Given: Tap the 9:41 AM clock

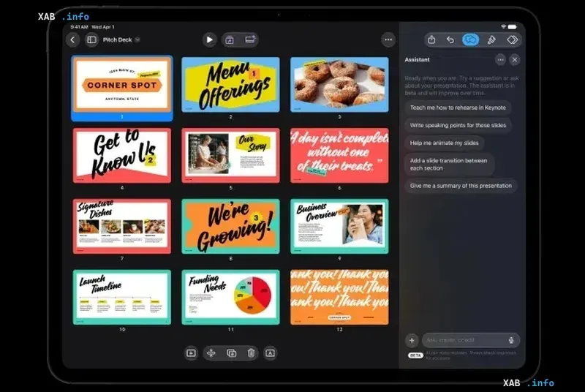Looking at the screenshot, I should 79,27.
